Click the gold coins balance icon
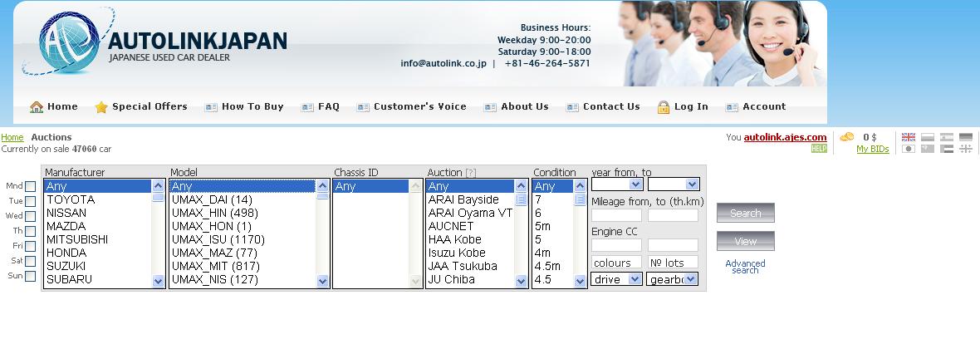980x349 pixels. point(847,136)
